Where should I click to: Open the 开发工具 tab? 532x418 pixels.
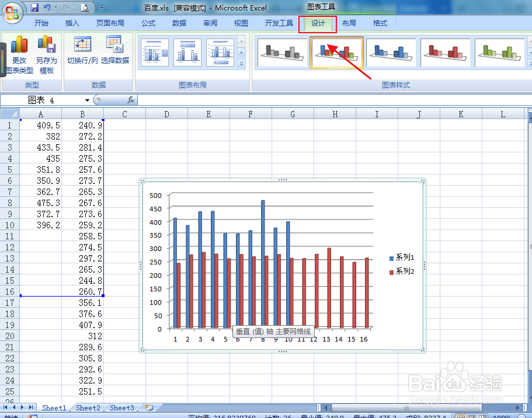pos(279,23)
